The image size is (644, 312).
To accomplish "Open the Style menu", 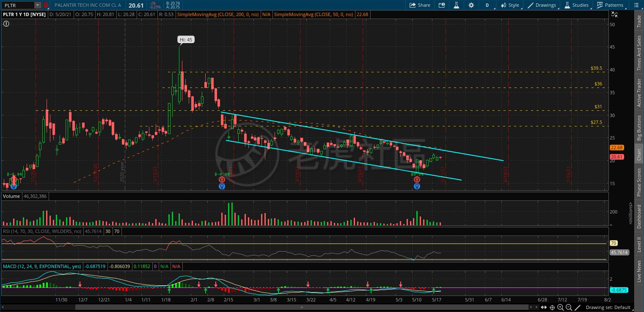I will pos(510,5).
